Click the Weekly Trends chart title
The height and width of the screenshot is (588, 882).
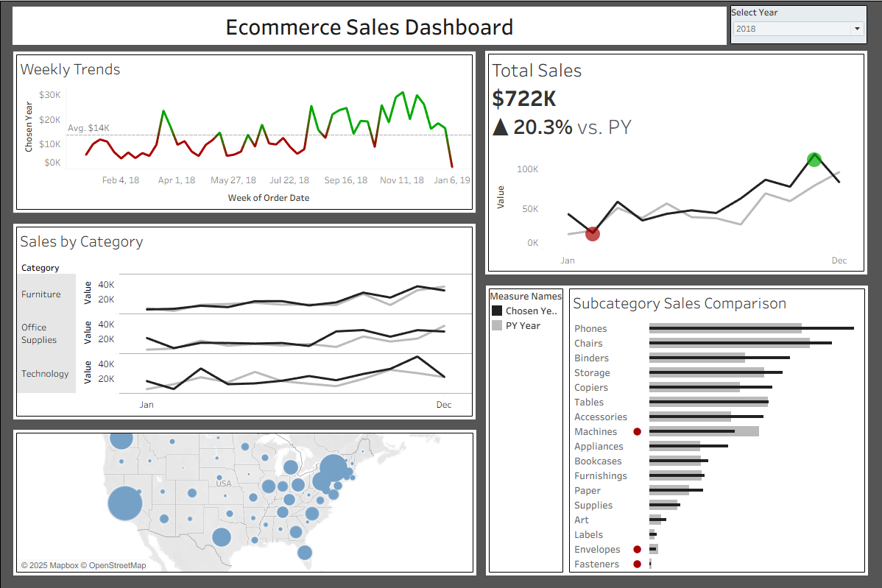[x=71, y=69]
